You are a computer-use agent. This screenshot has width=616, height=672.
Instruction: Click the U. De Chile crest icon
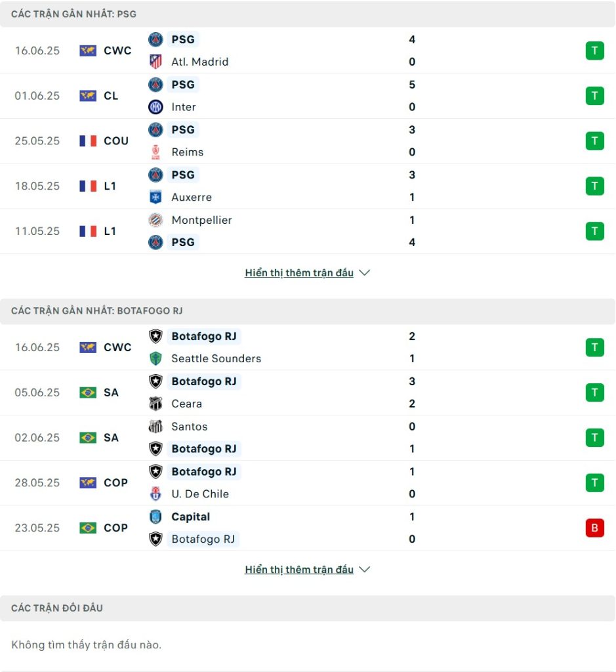click(x=155, y=493)
